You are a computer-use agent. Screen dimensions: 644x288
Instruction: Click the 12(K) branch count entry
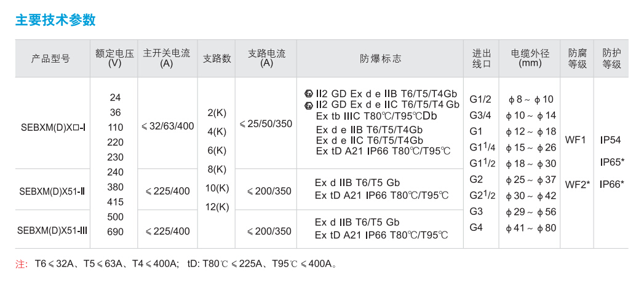[x=217, y=206]
